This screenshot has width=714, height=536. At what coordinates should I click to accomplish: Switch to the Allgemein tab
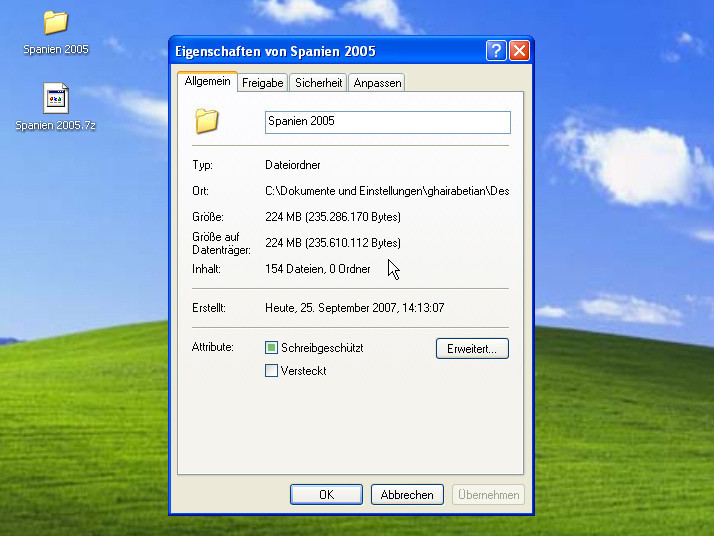click(207, 82)
